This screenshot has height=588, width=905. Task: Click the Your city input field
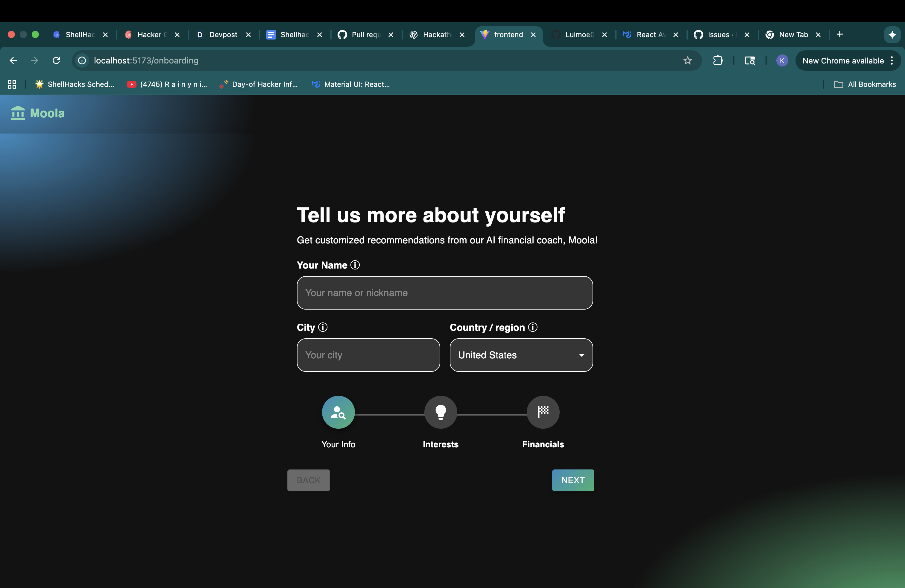(368, 355)
